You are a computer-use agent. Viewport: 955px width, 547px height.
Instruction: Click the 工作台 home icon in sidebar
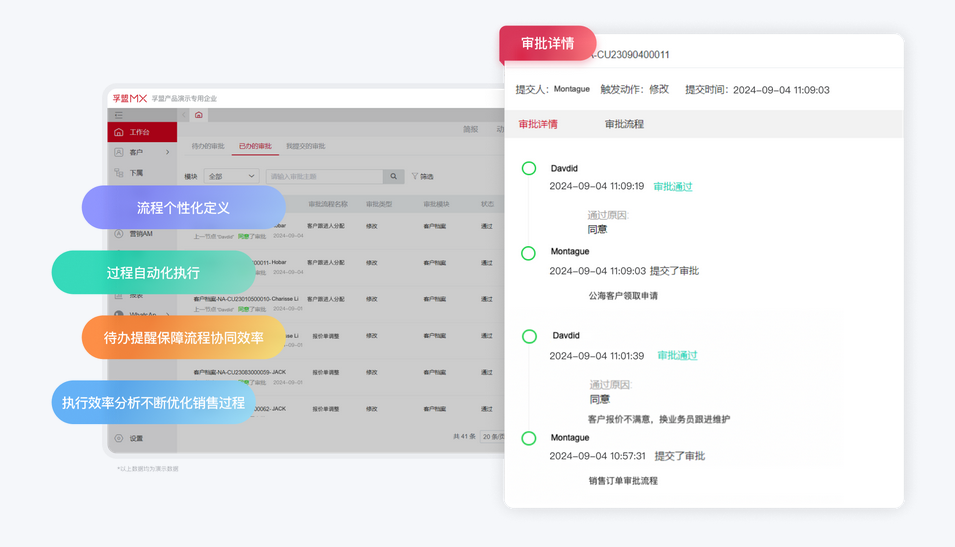pos(119,132)
